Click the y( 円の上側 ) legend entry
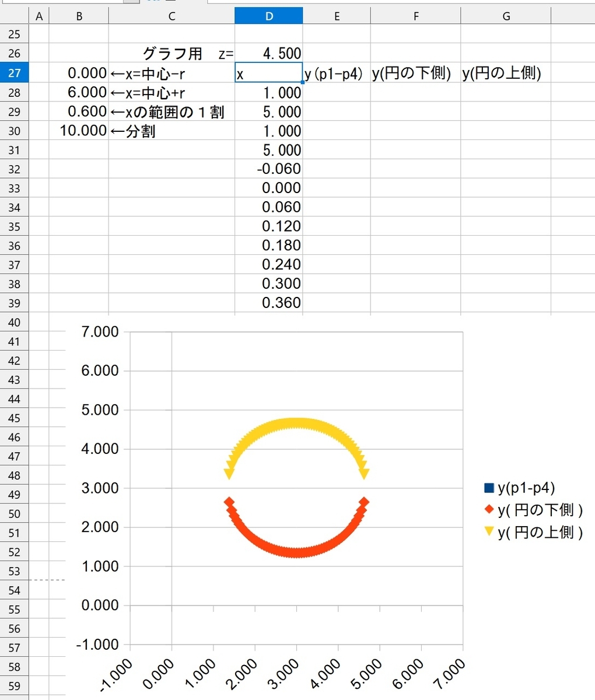The height and width of the screenshot is (700, 595). [x=533, y=532]
